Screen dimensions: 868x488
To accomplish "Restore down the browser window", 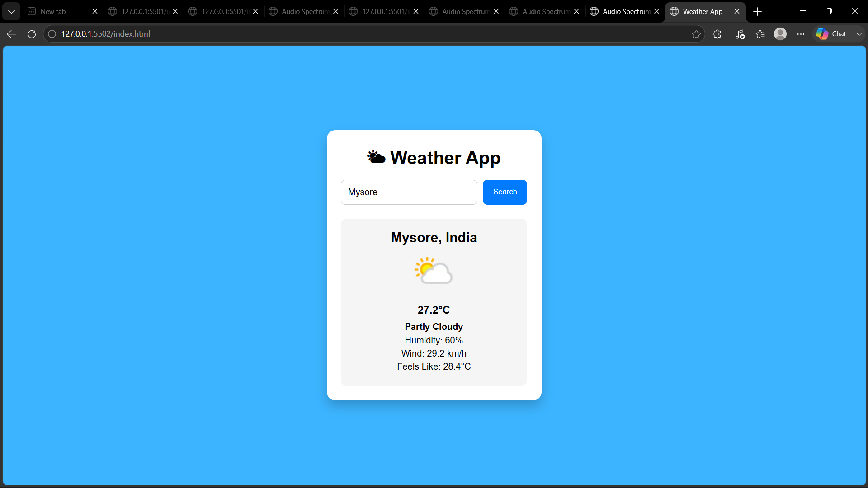I will tap(829, 11).
